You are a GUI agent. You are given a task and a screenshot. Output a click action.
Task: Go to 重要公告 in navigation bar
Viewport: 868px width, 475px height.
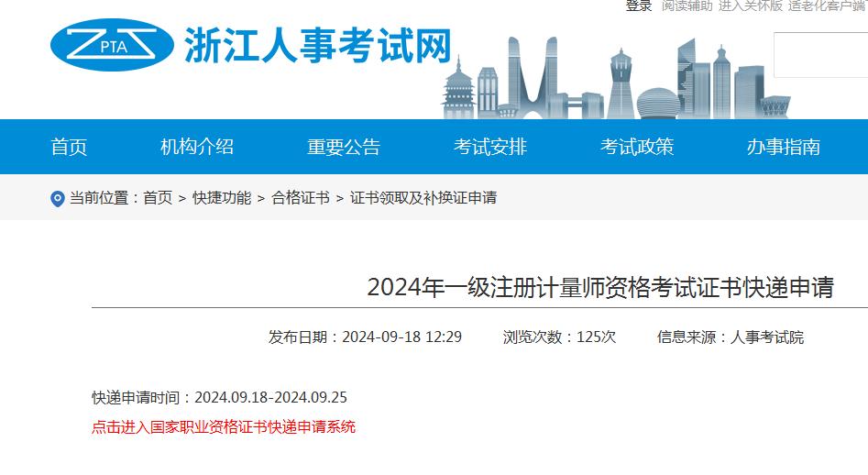[344, 147]
